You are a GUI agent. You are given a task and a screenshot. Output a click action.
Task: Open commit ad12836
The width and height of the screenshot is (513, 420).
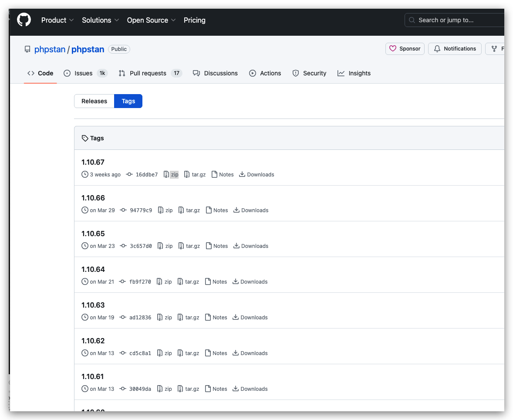pos(135,317)
